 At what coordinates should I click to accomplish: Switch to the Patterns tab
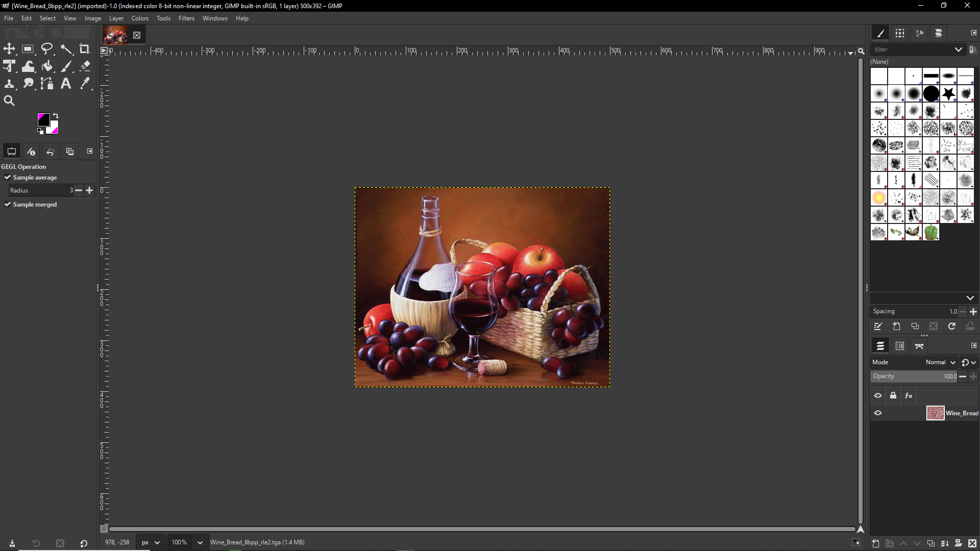pyautogui.click(x=900, y=33)
